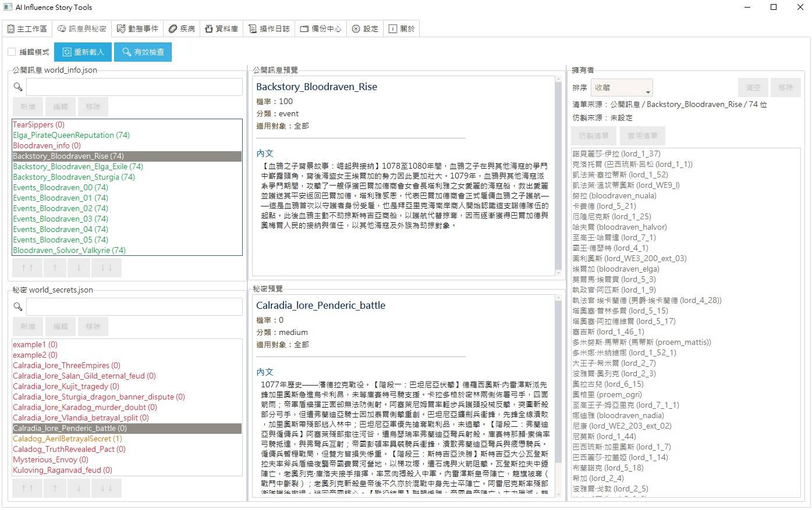Click the 仿製清單 button

click(594, 135)
